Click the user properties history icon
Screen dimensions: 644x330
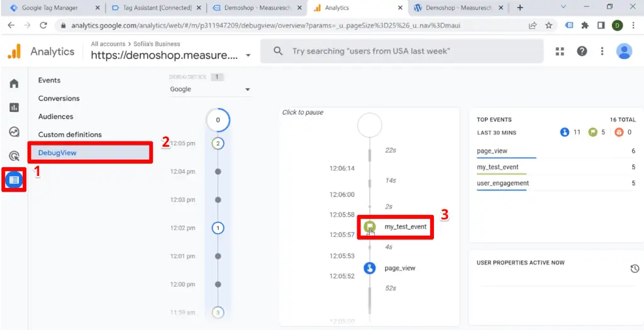coord(635,269)
